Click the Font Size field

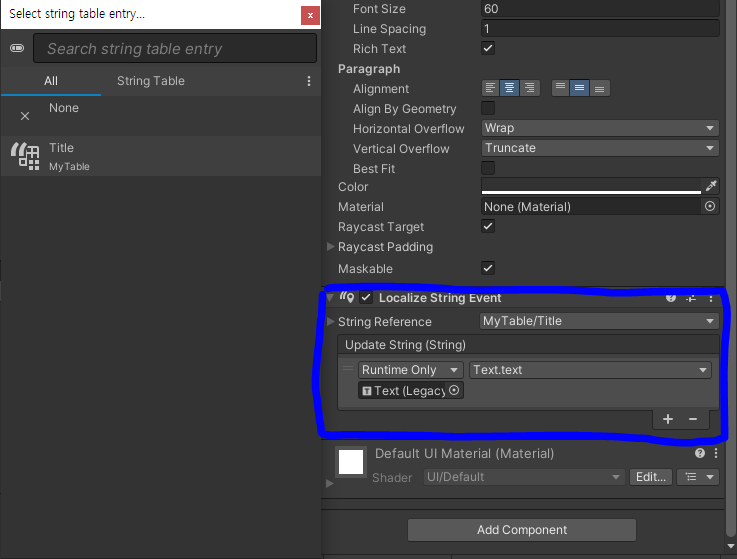(x=600, y=8)
